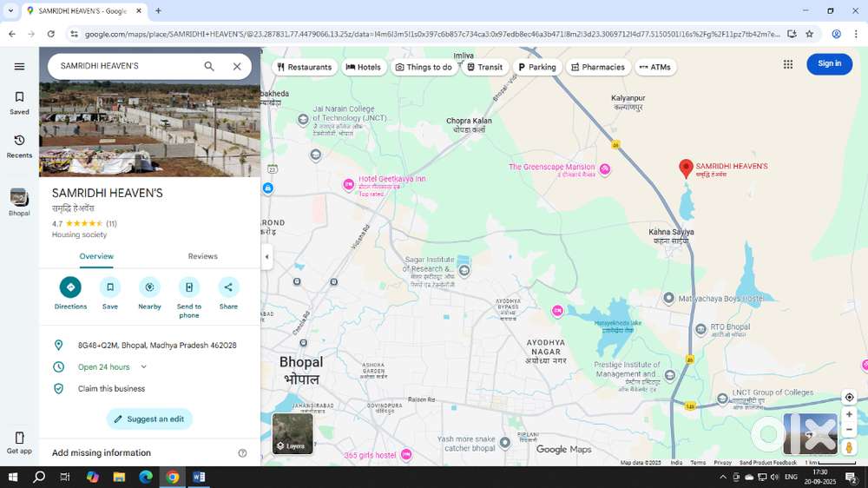Click the Sign in button

pyautogui.click(x=829, y=64)
